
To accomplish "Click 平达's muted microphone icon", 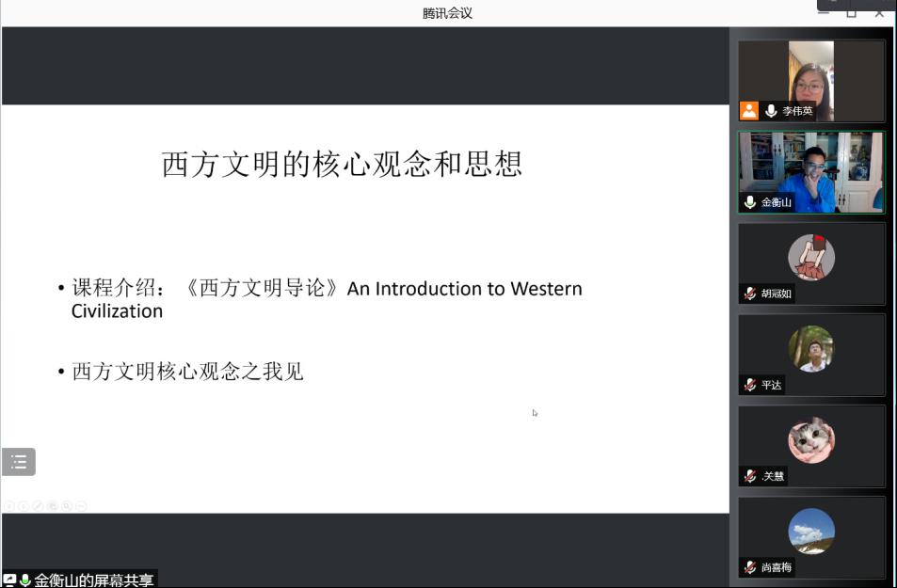I will [750, 385].
